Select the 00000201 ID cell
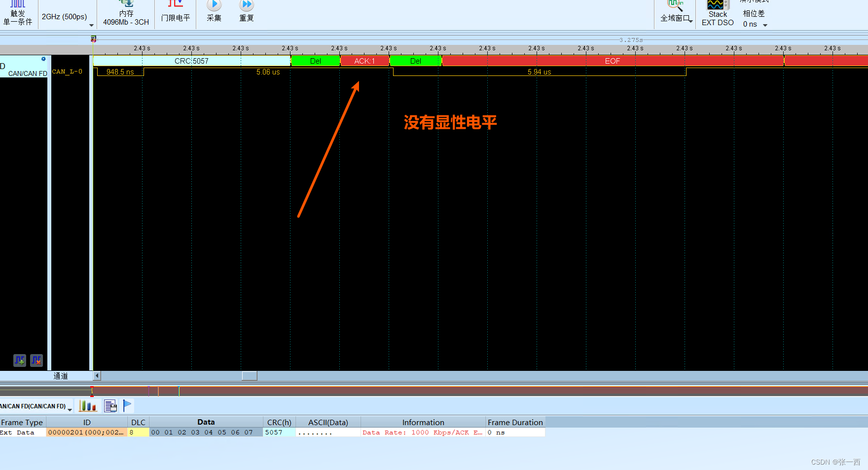868x470 pixels. coord(87,433)
